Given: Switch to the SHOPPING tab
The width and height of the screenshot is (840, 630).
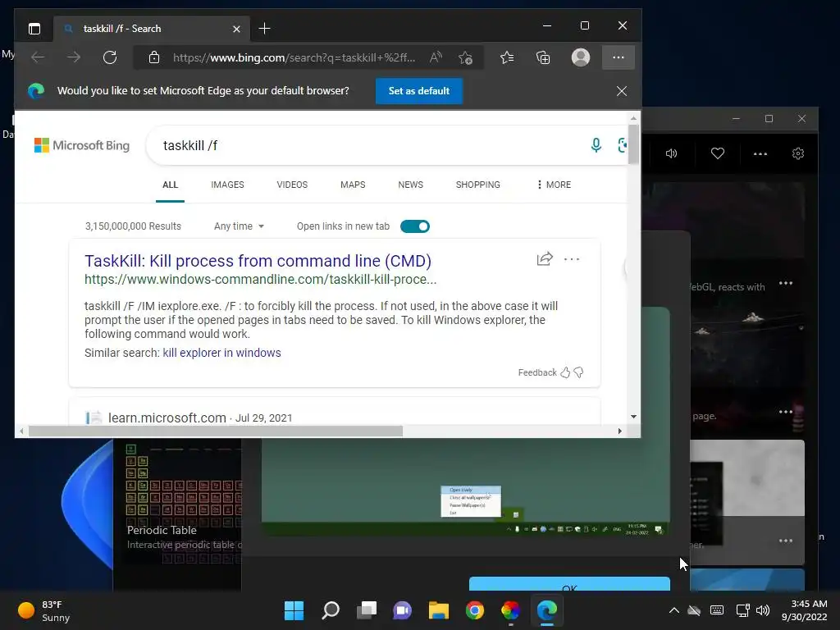Looking at the screenshot, I should (478, 185).
